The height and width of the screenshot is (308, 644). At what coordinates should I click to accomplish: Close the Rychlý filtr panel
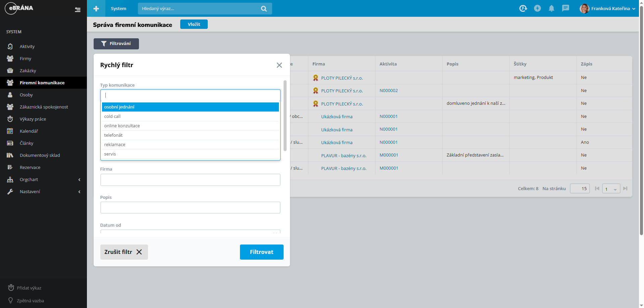pyautogui.click(x=279, y=65)
